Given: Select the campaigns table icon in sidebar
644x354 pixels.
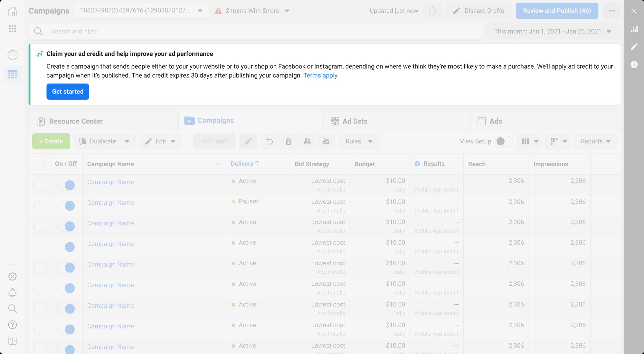Looking at the screenshot, I should [12, 74].
